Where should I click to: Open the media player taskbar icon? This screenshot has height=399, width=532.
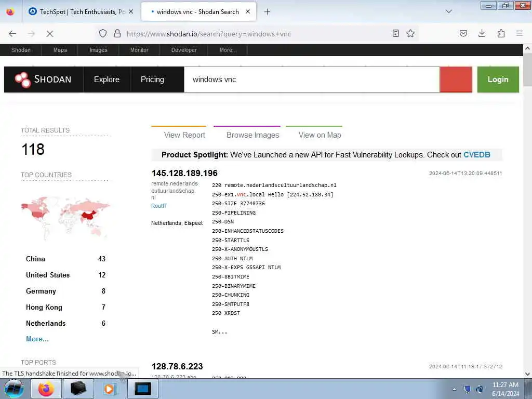point(109,389)
